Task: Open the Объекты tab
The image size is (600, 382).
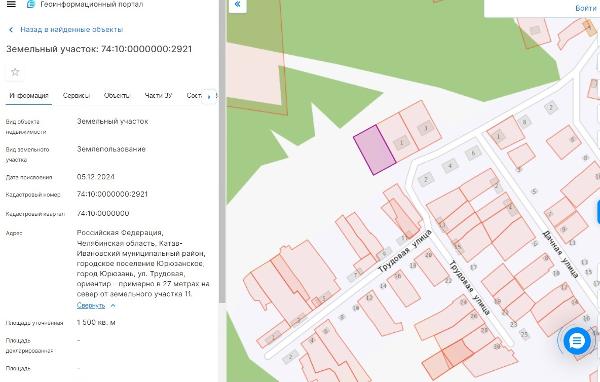Action: [117, 95]
